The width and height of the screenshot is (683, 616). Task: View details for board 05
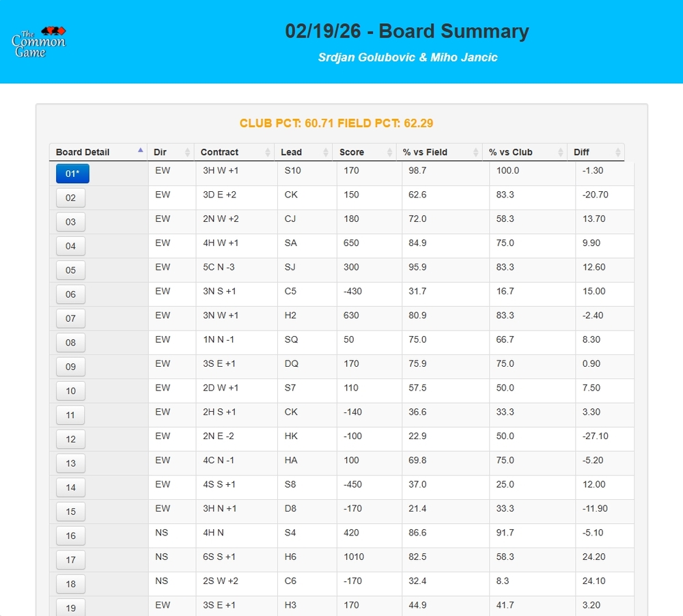pos(71,270)
